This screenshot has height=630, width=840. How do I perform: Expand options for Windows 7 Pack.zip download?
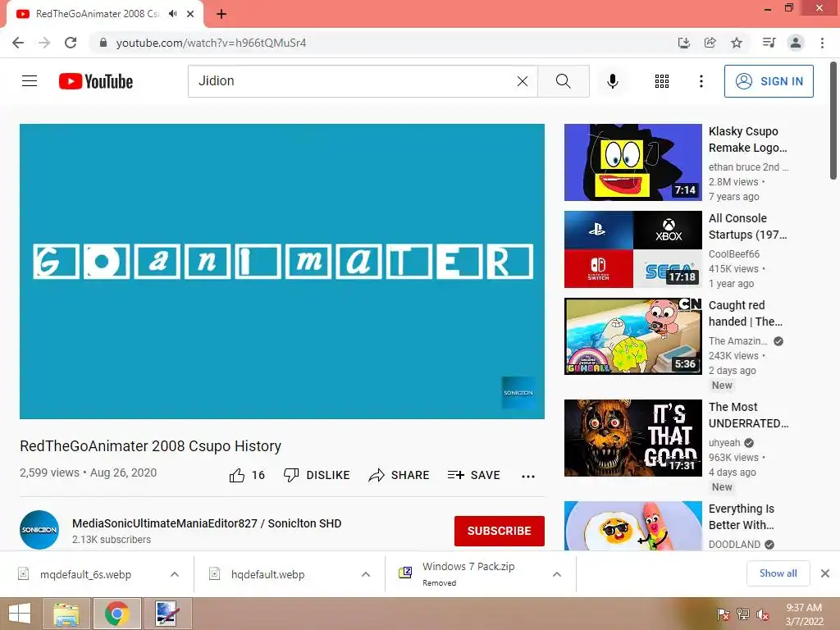(x=557, y=574)
